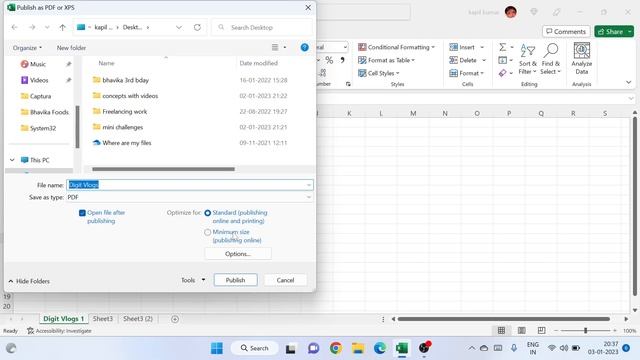
Task: Click the AutoSum sigma icon
Action: pyautogui.click(x=502, y=47)
